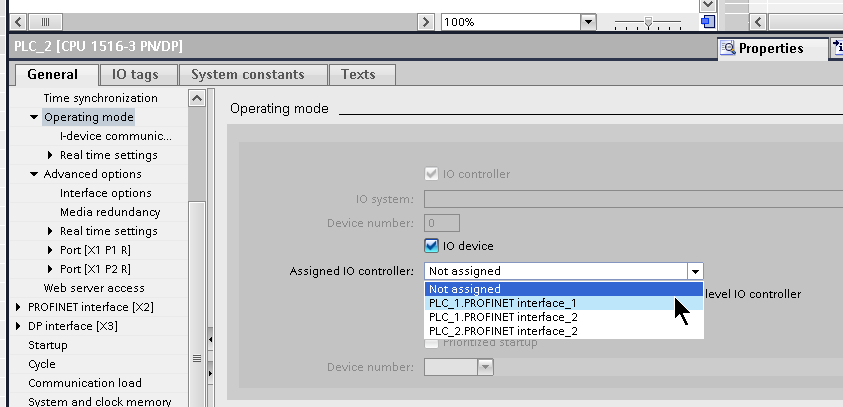Click the Assigned IO controller dropdown arrow
843x407 pixels.
click(x=695, y=271)
